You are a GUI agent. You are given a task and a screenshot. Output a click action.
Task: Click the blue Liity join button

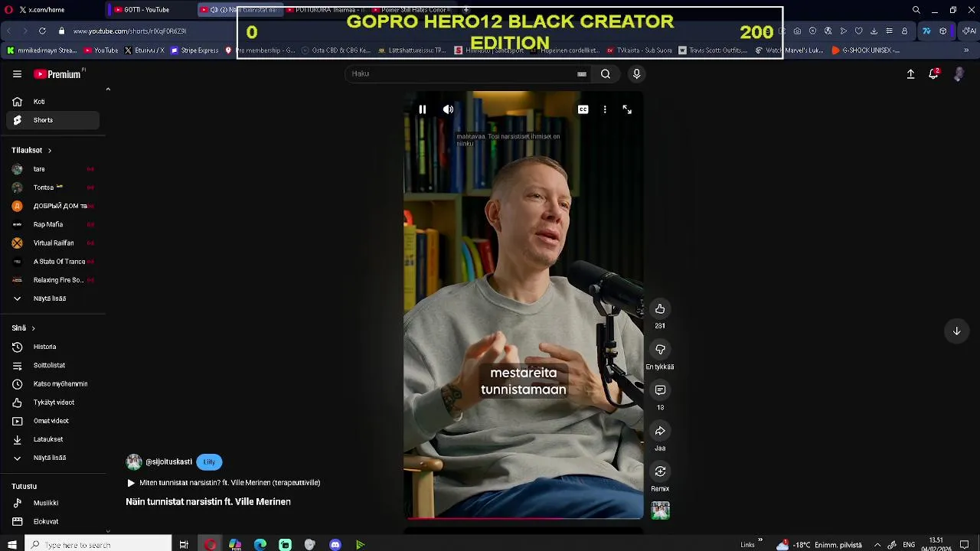tap(209, 462)
